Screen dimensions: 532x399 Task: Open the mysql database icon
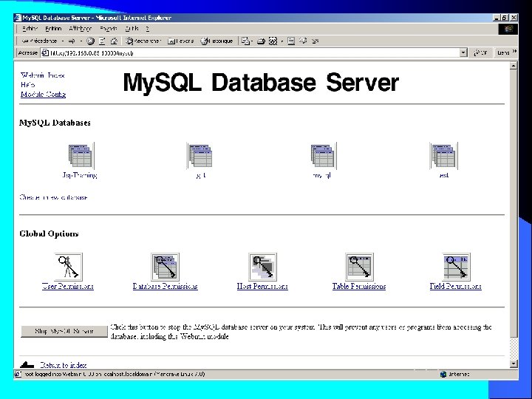click(323, 156)
